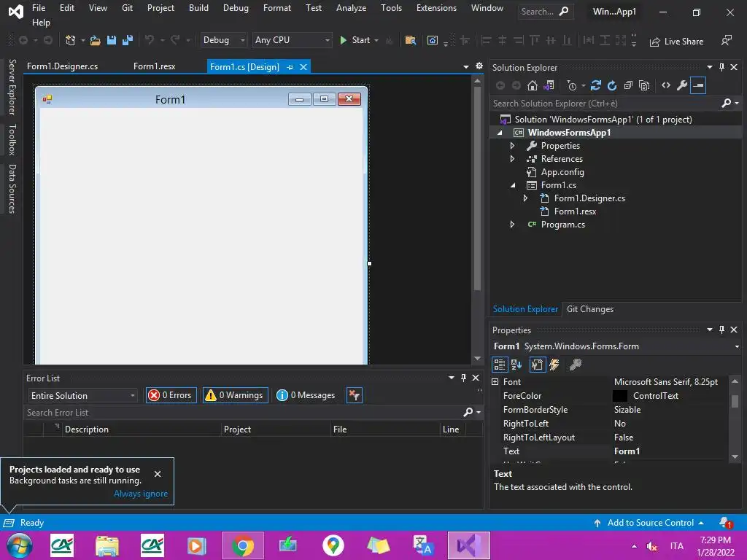This screenshot has height=560, width=747.
Task: Collapse the Form1.cs node in solution tree
Action: click(x=513, y=185)
